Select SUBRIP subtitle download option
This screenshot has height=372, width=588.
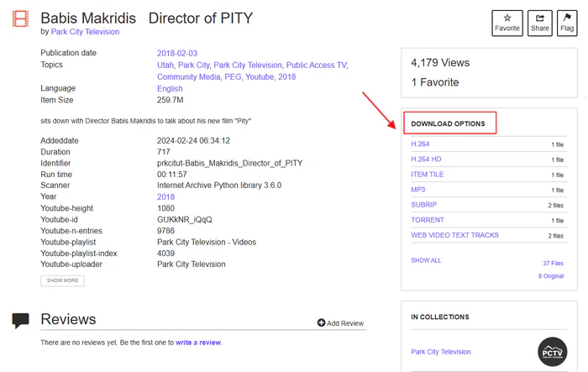pyautogui.click(x=423, y=205)
